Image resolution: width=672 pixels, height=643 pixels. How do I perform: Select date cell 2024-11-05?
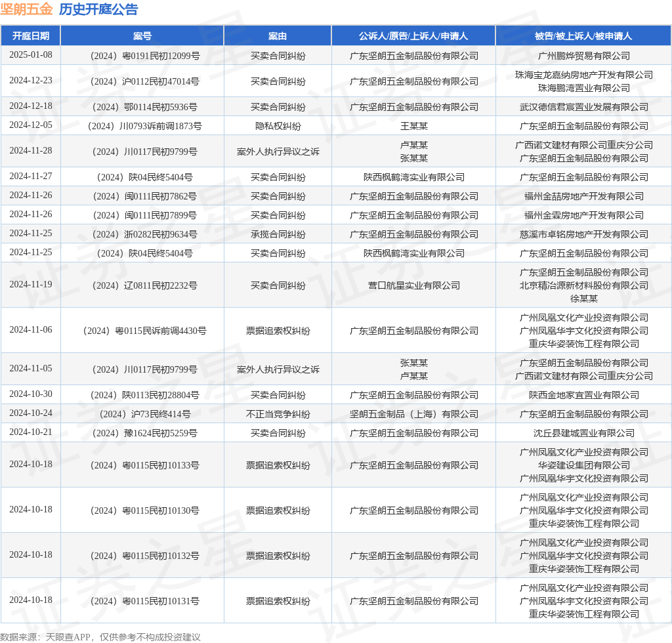(x=30, y=368)
